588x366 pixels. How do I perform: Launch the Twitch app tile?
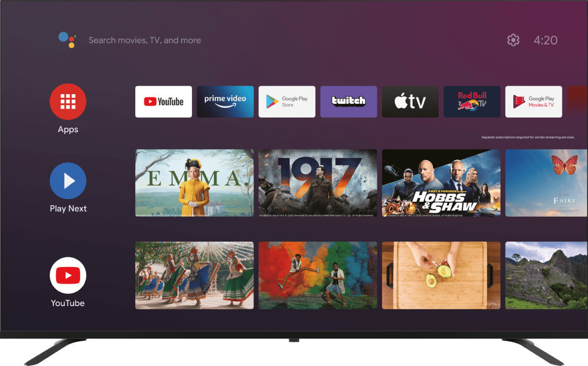tap(349, 102)
